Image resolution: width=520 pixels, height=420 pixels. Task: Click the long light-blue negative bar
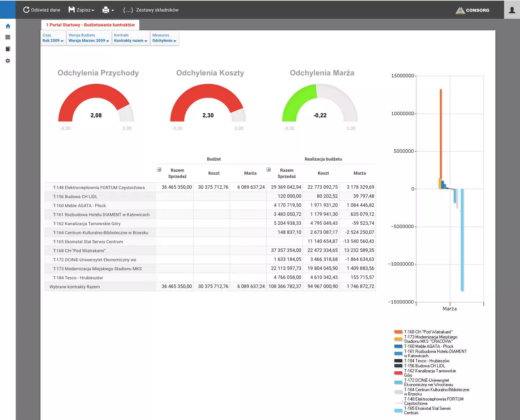coord(462,240)
